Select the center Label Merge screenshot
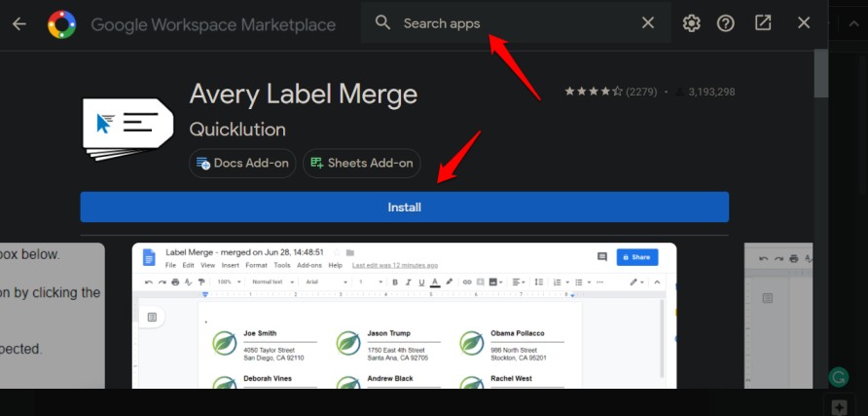This screenshot has width=868, height=416. click(x=404, y=316)
